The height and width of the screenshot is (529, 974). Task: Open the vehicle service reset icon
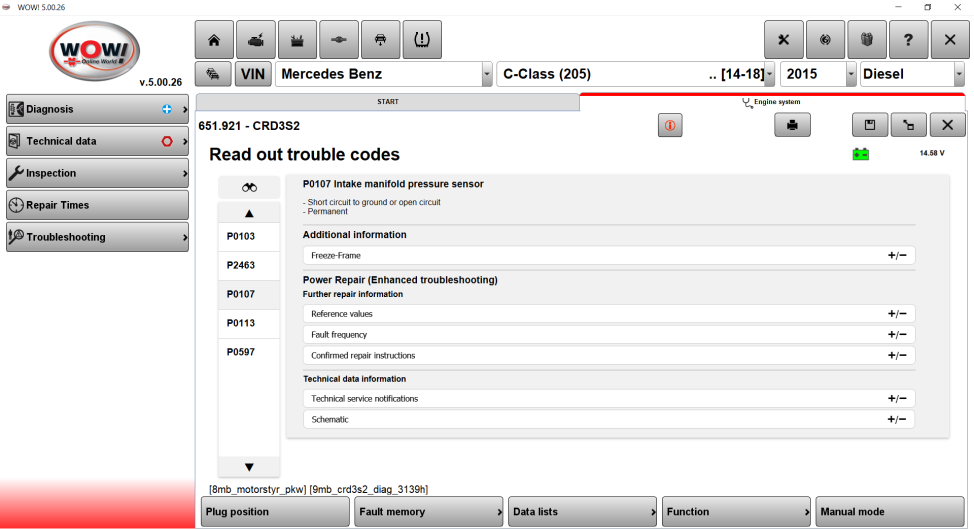click(x=380, y=40)
